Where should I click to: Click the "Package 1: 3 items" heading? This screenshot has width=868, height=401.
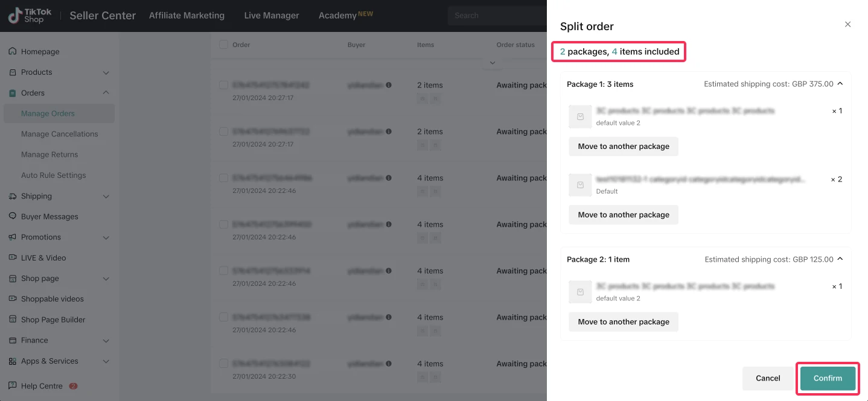point(600,84)
